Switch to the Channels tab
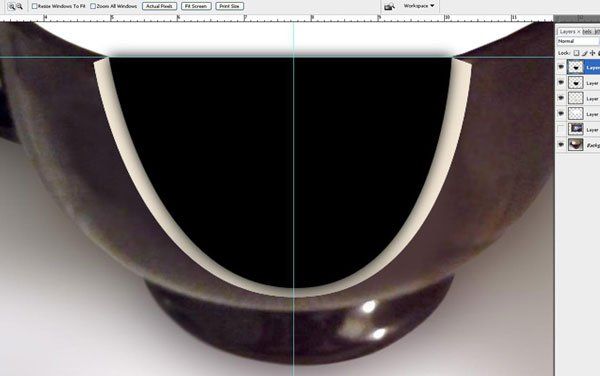This screenshot has width=600, height=376. pos(587,31)
